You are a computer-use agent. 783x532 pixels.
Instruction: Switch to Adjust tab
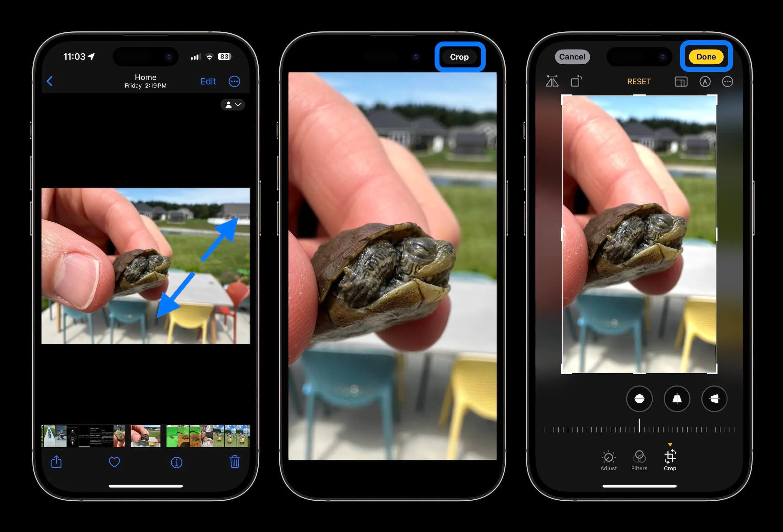coord(608,460)
